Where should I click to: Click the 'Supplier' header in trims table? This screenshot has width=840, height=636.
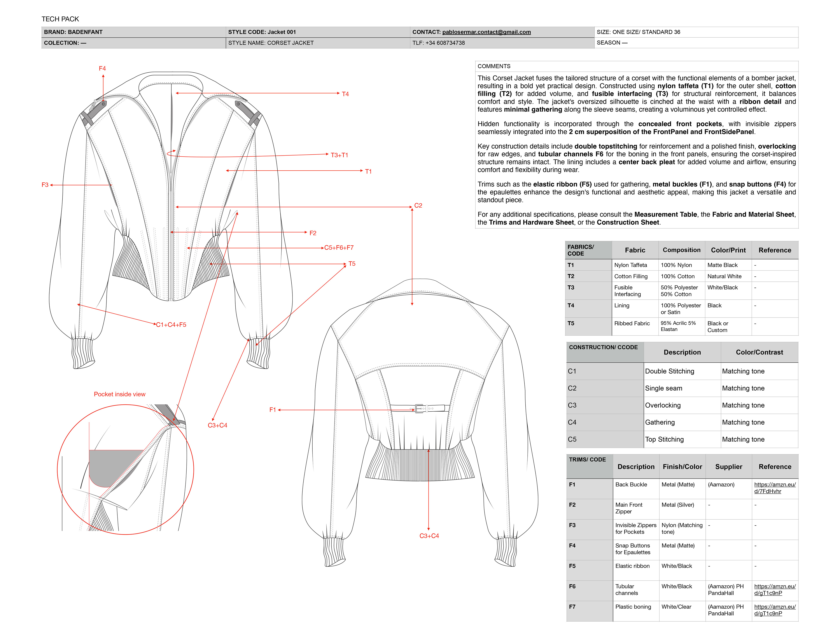[x=728, y=467]
